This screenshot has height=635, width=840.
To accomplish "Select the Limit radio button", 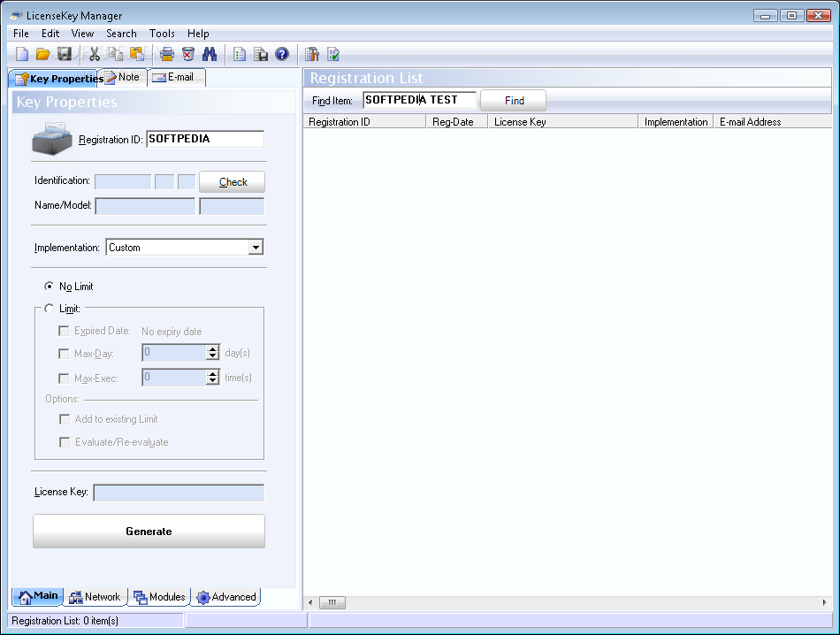I will click(x=49, y=308).
